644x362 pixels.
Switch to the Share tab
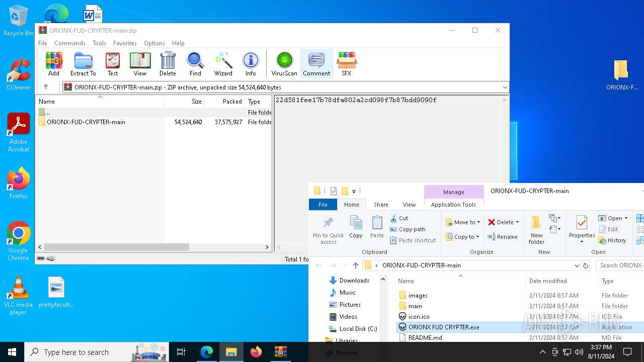click(381, 205)
